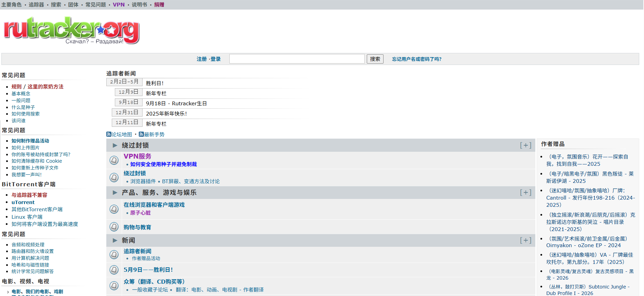The height and width of the screenshot is (296, 644).
Task: Open the 购物与教育 forum
Action: pyautogui.click(x=137, y=227)
